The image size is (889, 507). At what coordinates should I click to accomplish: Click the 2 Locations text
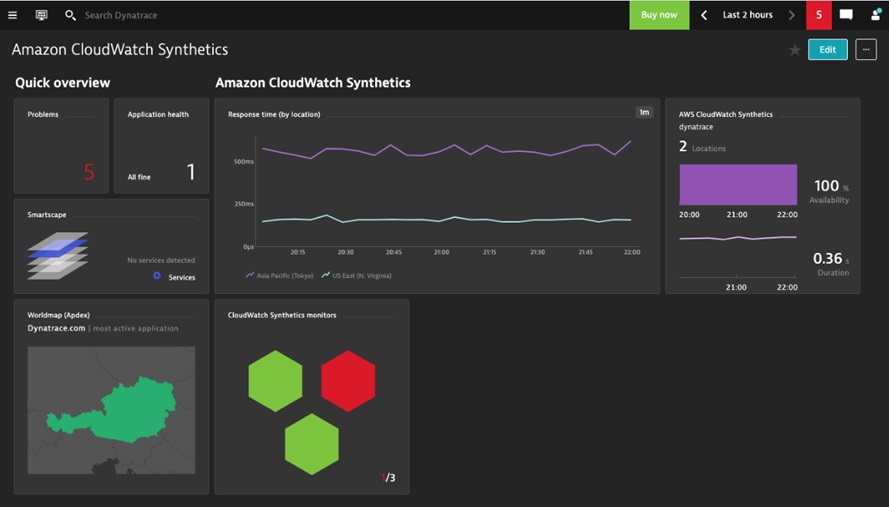pos(702,147)
